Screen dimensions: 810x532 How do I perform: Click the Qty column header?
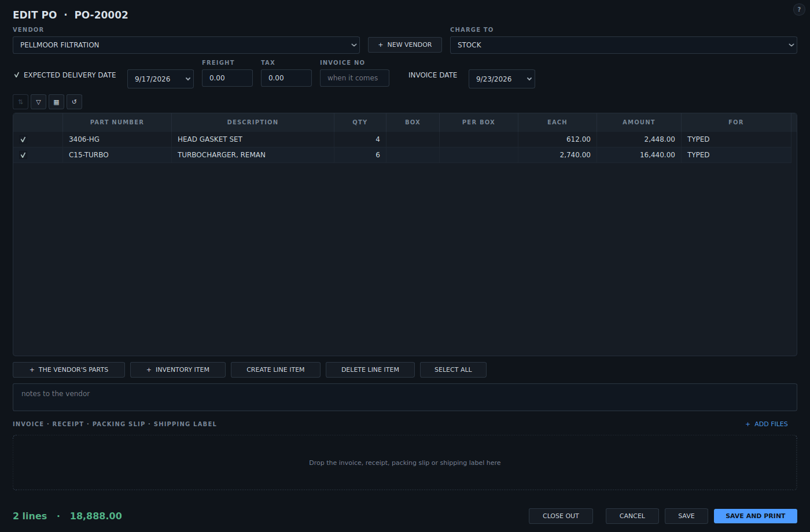(360, 122)
